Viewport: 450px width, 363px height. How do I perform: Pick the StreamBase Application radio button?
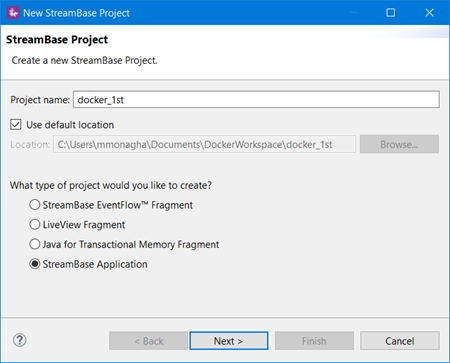coord(35,264)
